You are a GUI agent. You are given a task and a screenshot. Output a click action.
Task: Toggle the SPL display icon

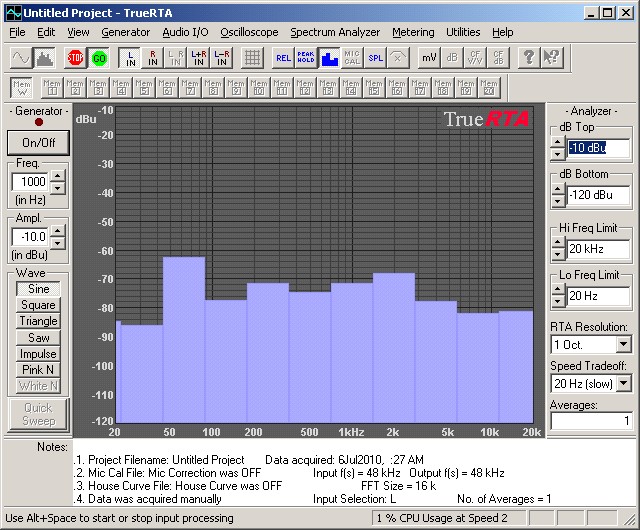point(375,57)
